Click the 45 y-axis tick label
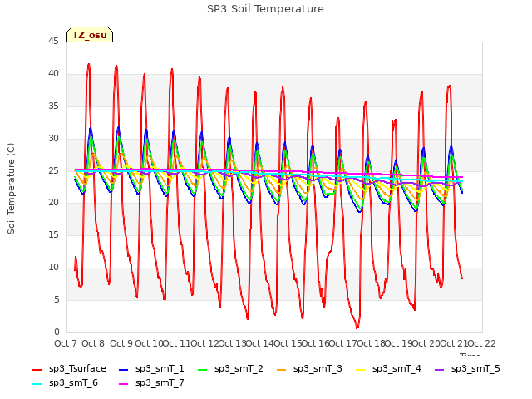 [x=53, y=42]
